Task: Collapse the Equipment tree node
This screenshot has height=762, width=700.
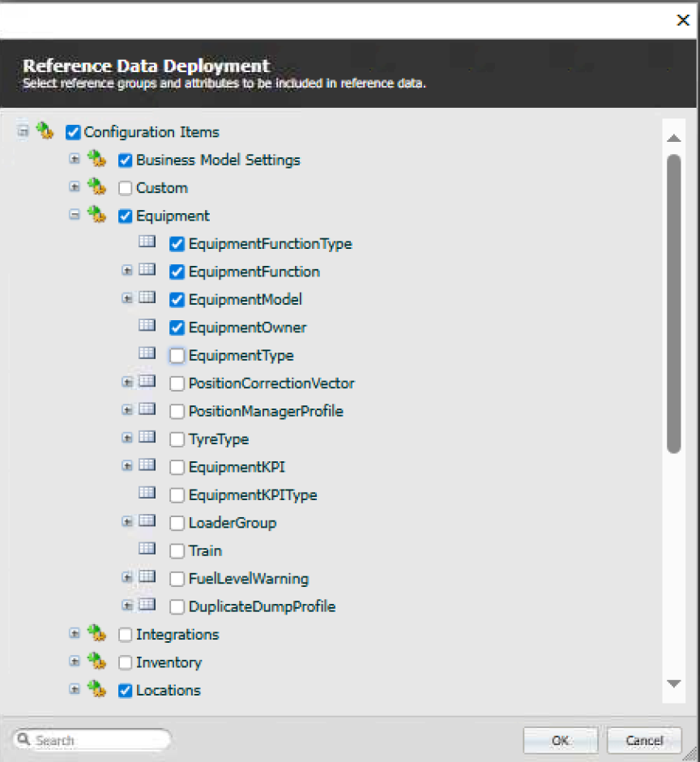Action: [75, 215]
